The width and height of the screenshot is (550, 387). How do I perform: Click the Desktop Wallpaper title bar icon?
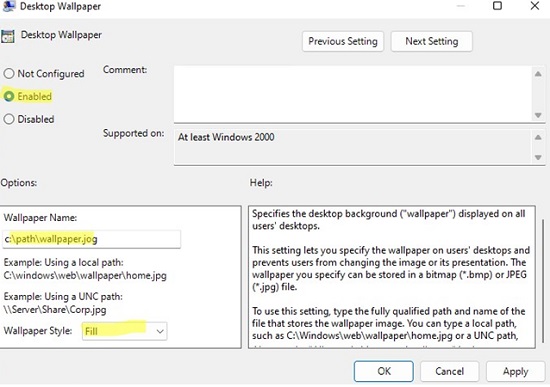[8, 6]
